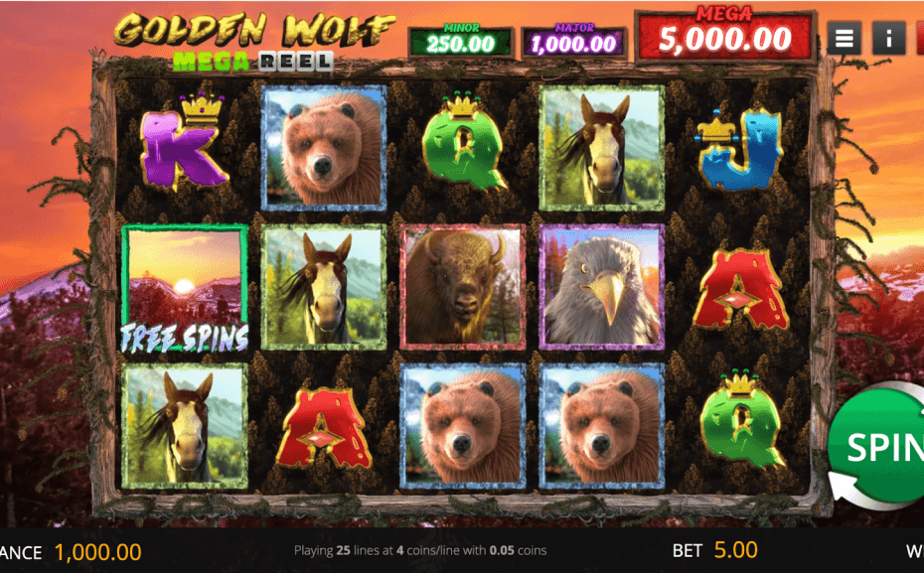Click the Golden Wolf Mega Reel logo
Screen dimensions: 924x573
click(x=253, y=42)
